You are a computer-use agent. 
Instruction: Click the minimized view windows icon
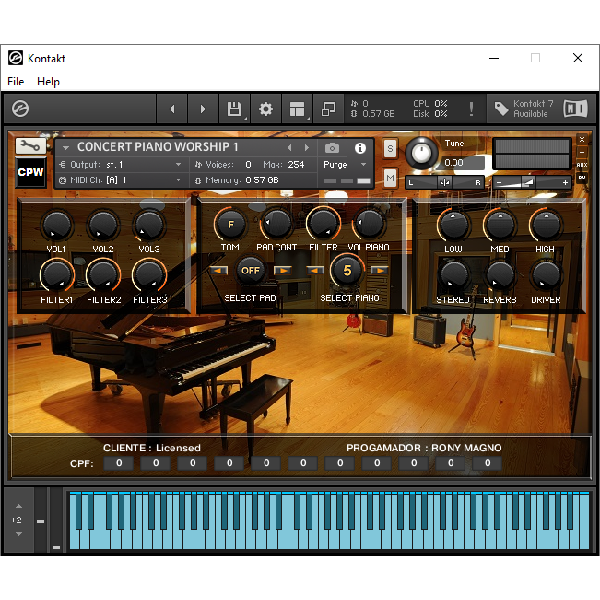tap(328, 109)
